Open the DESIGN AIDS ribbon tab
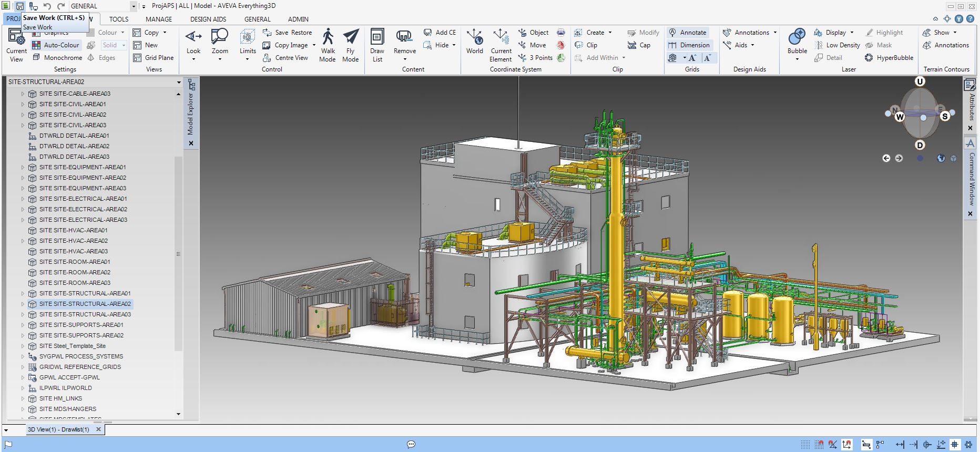This screenshot has height=452, width=980. coord(208,19)
